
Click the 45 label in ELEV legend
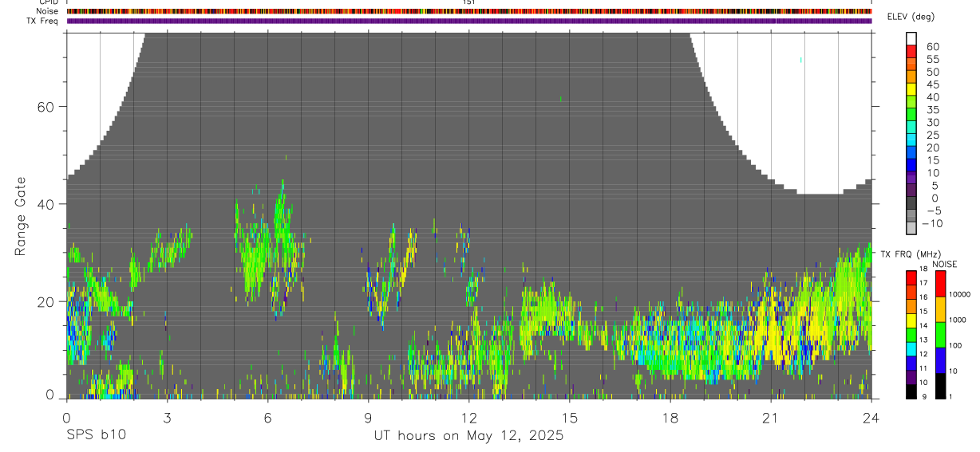coord(932,85)
